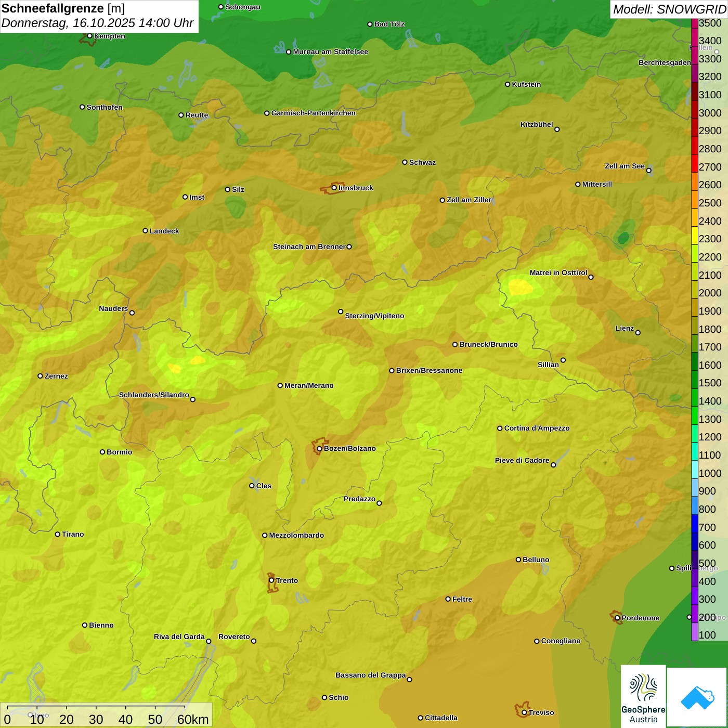Click the Matrei in Osttirol marker

point(591,277)
